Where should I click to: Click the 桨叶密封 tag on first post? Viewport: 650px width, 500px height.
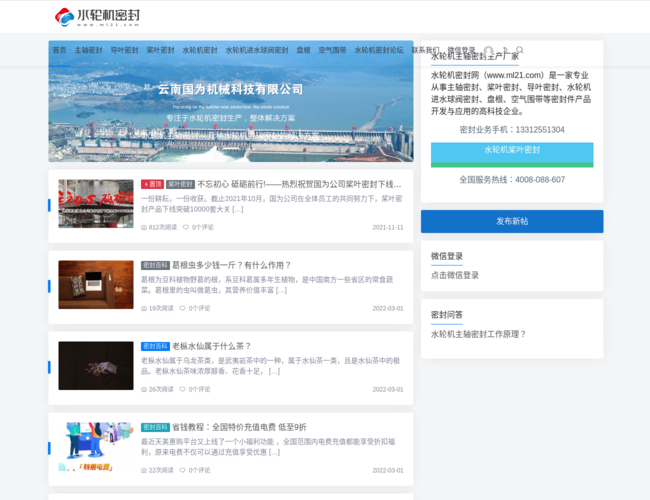(180, 184)
